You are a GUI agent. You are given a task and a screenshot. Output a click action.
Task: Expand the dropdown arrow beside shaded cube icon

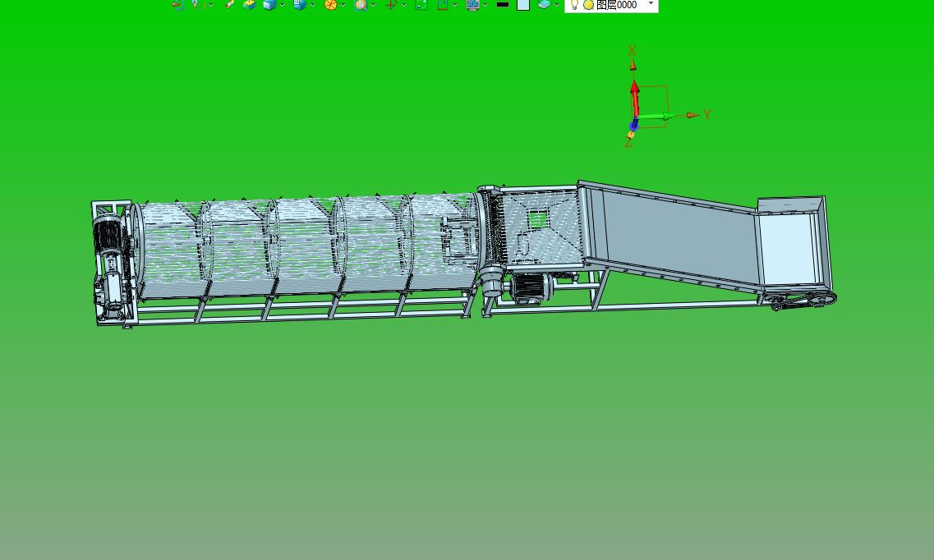tap(283, 6)
